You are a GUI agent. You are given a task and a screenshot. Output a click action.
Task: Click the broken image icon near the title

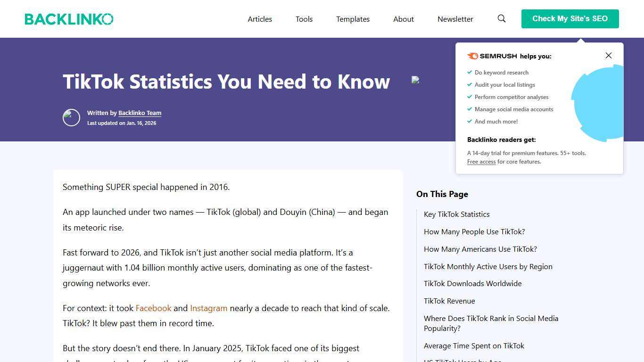(417, 80)
